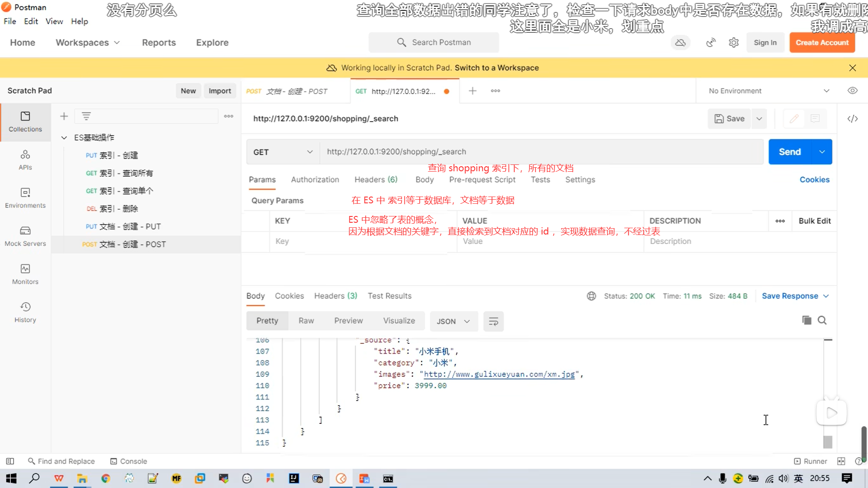Collapse the ES基础操作 collection
This screenshot has height=488, width=868.
coord(64,137)
